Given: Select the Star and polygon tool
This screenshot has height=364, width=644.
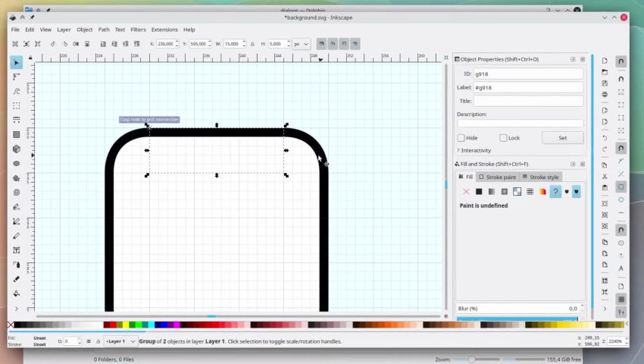Looking at the screenshot, I should point(17,178).
